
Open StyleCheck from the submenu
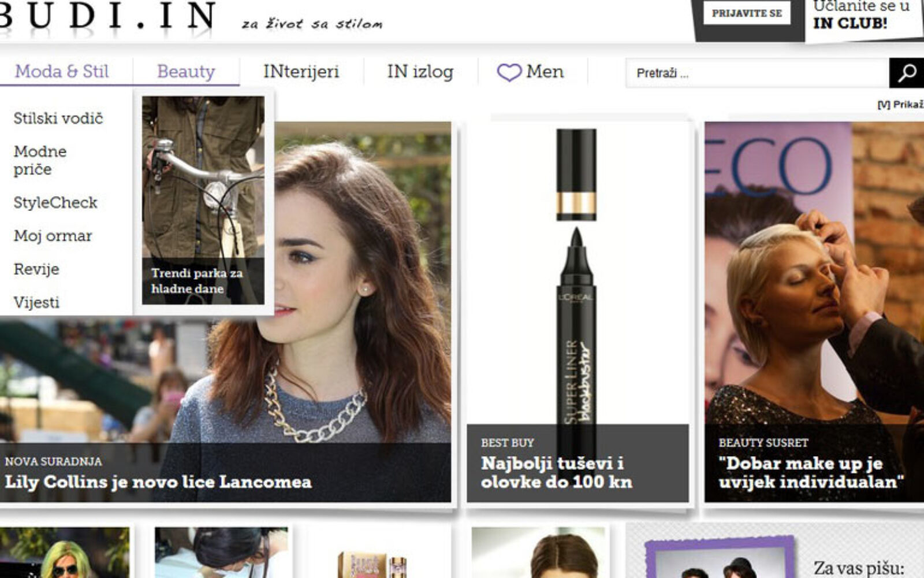[x=55, y=203]
